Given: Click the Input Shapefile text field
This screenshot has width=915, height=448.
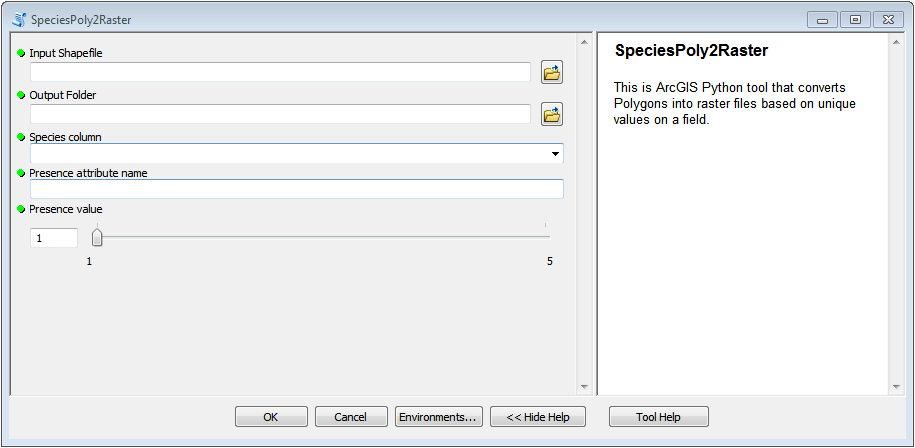Looking at the screenshot, I should (x=280, y=72).
